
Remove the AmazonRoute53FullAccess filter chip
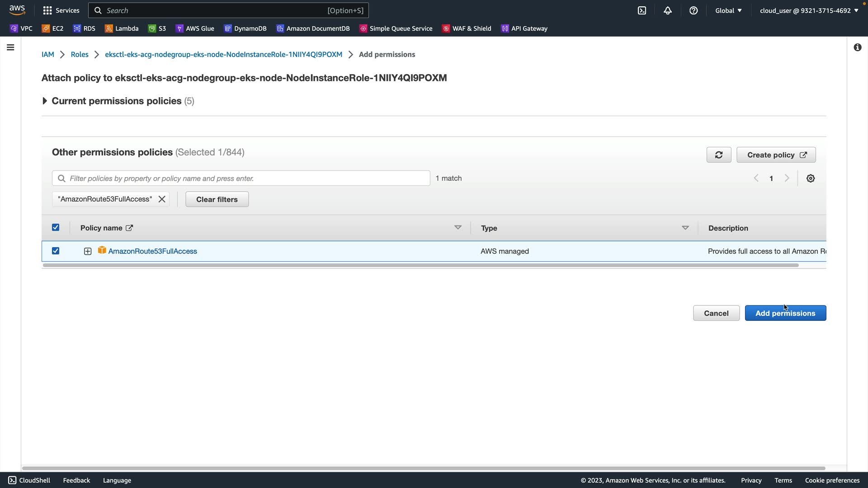pos(162,199)
